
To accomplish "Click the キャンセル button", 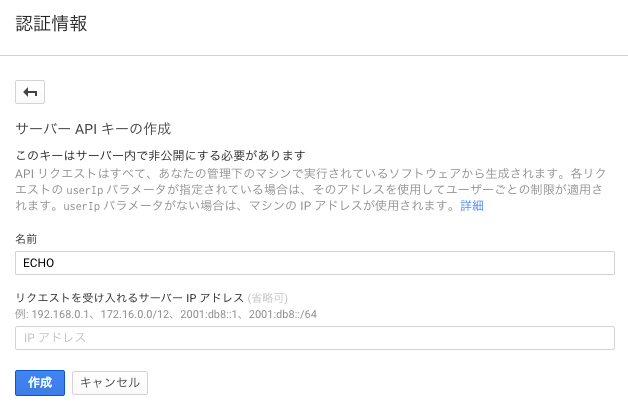I will (x=110, y=383).
